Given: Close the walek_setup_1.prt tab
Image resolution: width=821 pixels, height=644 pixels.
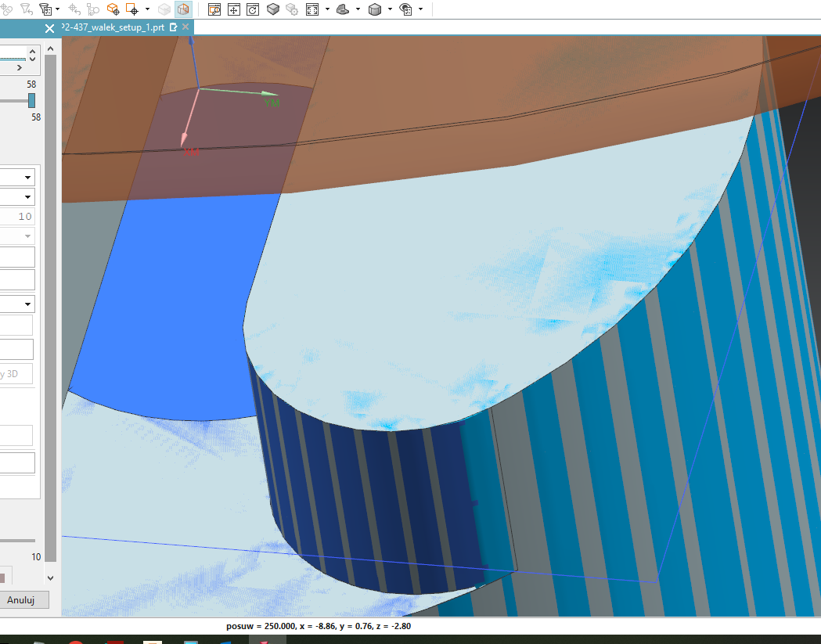Looking at the screenshot, I should (x=185, y=27).
